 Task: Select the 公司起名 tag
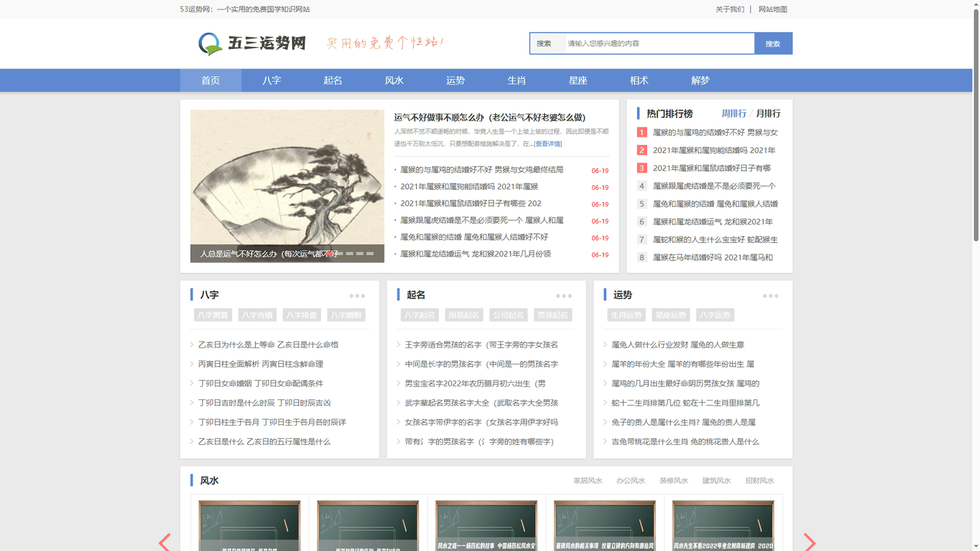(x=508, y=315)
